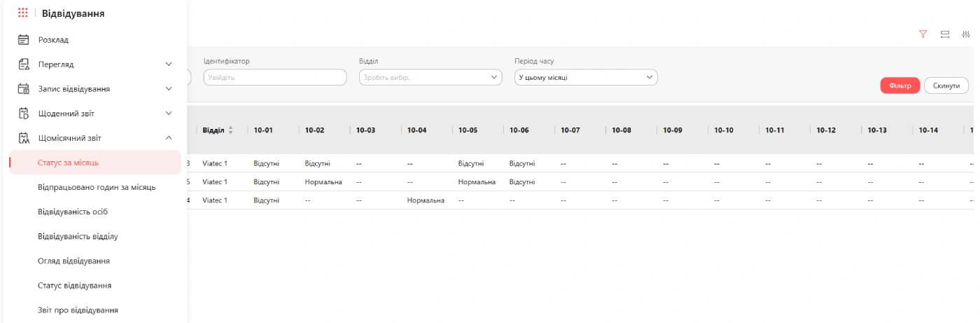This screenshot has height=323, width=980.
Task: Click the Щомісячний звіт sidebar icon
Action: pos(23,138)
